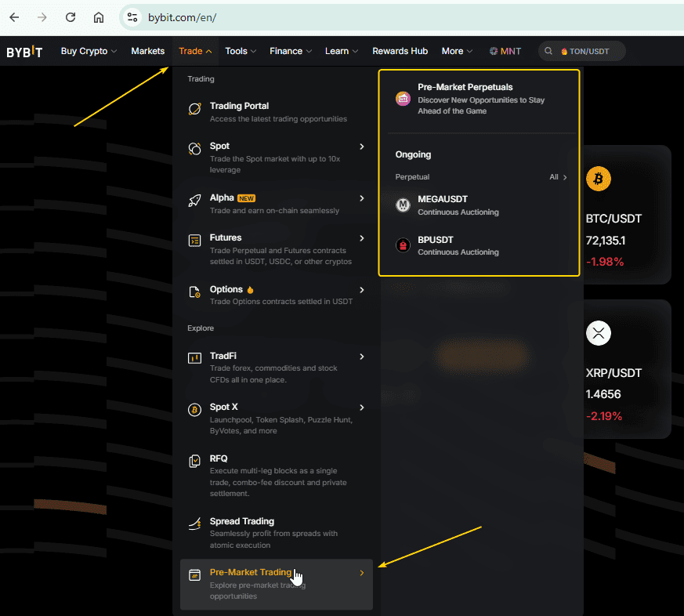
Task: Click the RFQ clipboard icon
Action: 194,461
